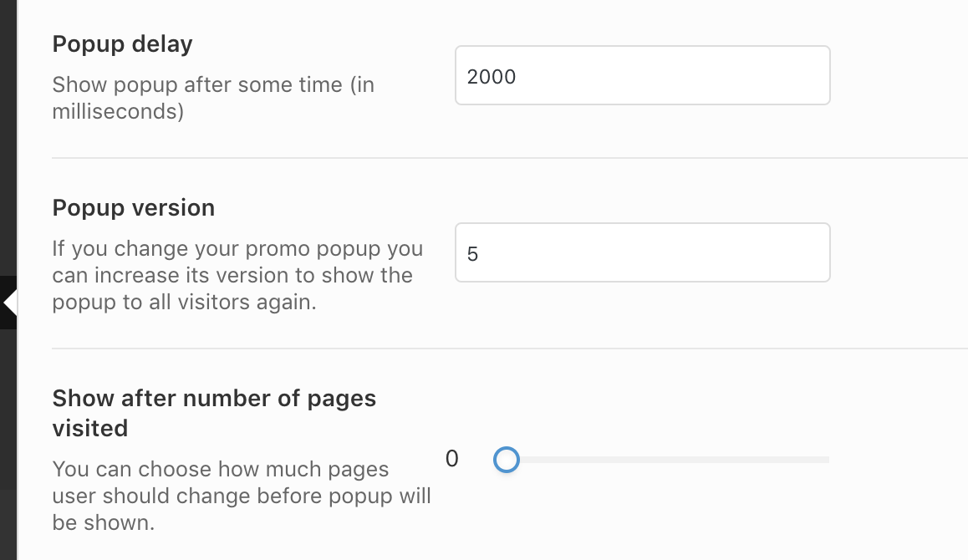Click the middle of the pages slider track
Image resolution: width=968 pixels, height=560 pixels.
tap(669, 460)
